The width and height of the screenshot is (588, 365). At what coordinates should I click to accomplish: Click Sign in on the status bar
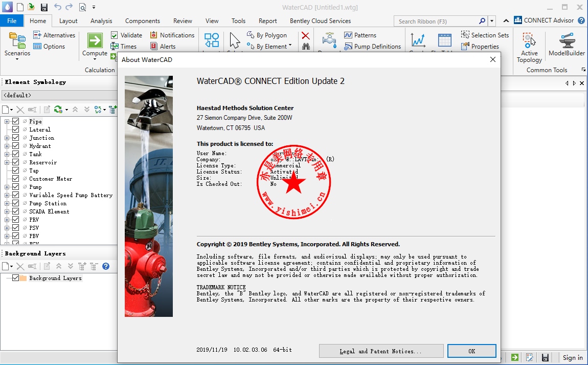(x=573, y=357)
